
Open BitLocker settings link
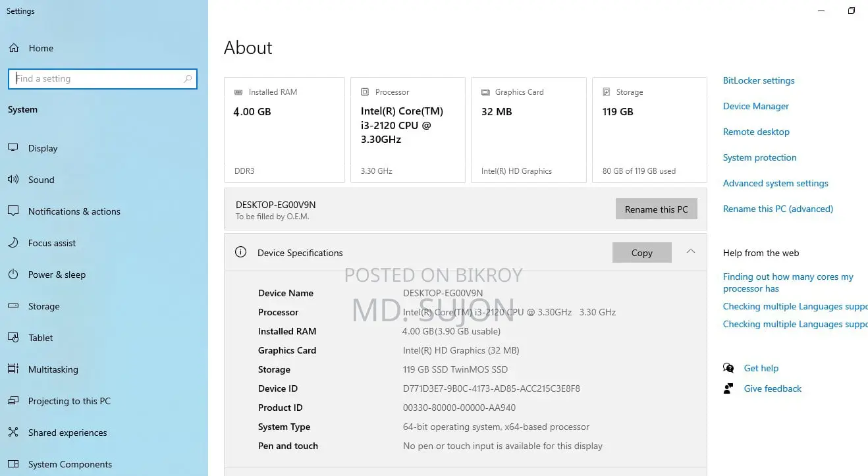[x=759, y=80]
